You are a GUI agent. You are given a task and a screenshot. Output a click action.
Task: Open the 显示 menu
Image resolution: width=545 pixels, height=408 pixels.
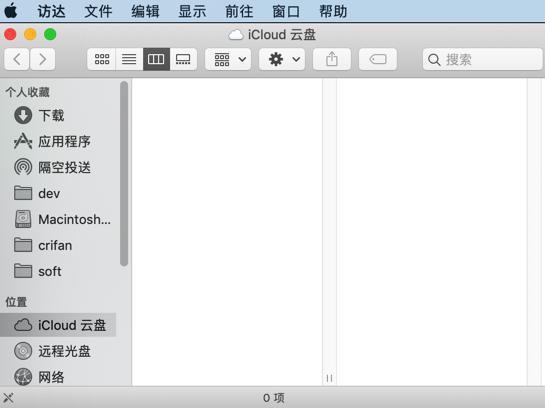coord(192,11)
